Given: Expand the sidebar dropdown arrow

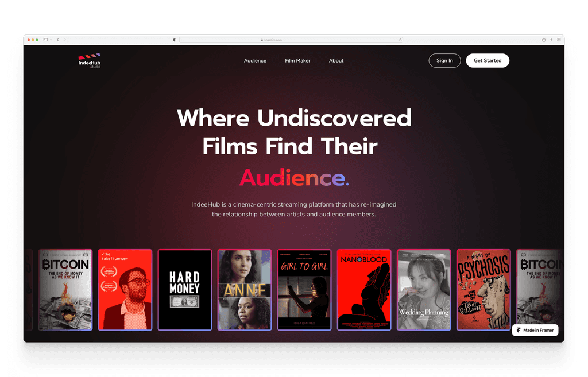Looking at the screenshot, I should [x=51, y=40].
